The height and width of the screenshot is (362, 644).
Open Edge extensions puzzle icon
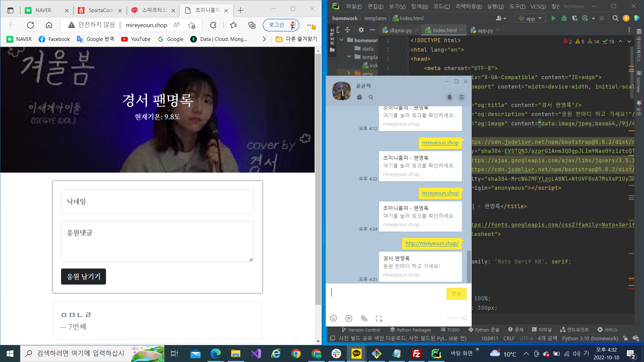pyautogui.click(x=213, y=25)
